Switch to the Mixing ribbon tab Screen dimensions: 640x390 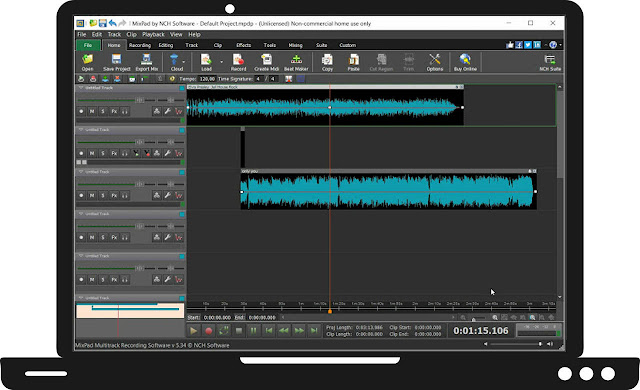pyautogui.click(x=295, y=45)
